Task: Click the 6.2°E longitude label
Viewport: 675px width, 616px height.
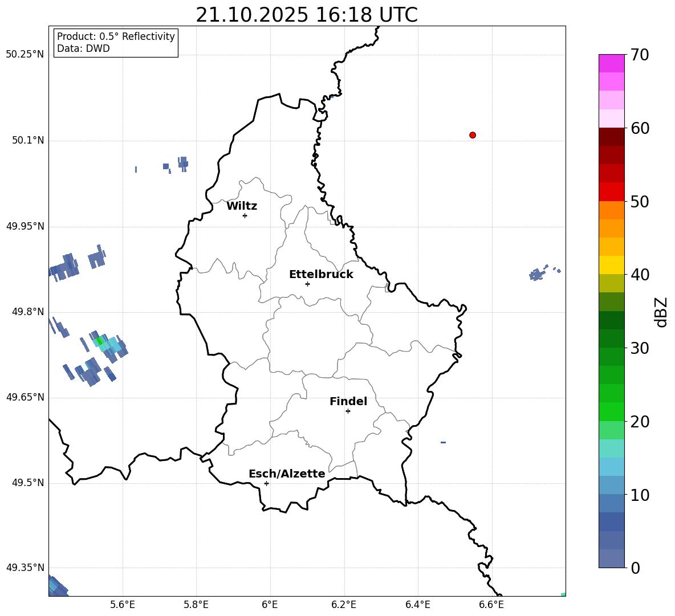Action: point(344,605)
